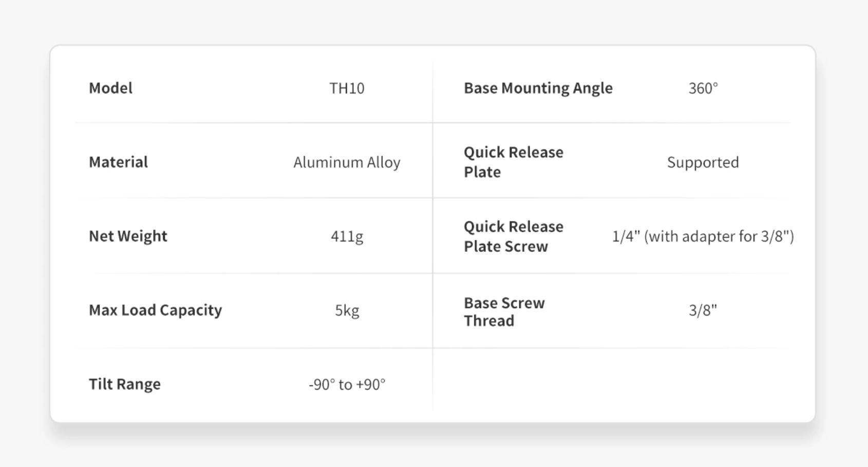This screenshot has width=868, height=467.
Task: Click the Net Weight label
Action: pos(128,236)
